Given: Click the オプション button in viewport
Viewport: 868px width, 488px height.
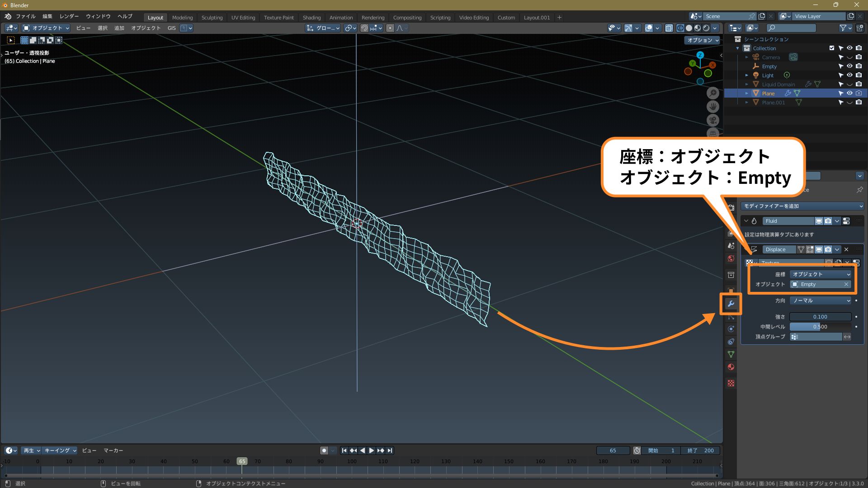Looking at the screenshot, I should (703, 40).
